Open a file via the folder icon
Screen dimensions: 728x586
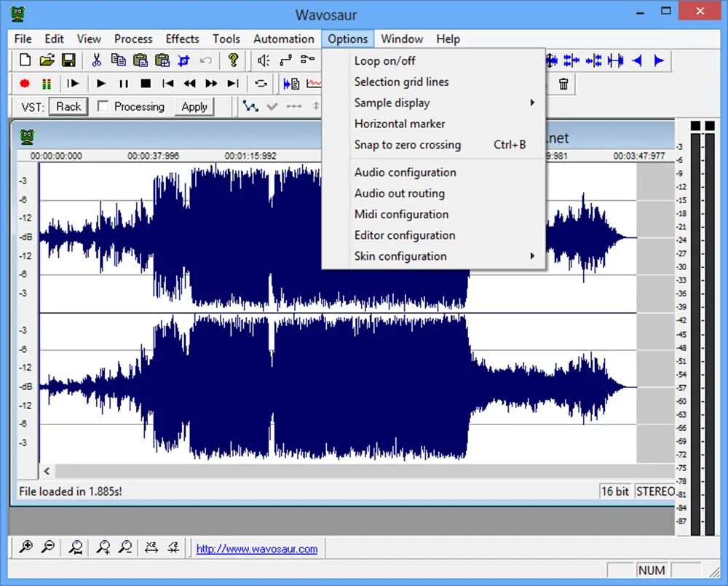47,60
